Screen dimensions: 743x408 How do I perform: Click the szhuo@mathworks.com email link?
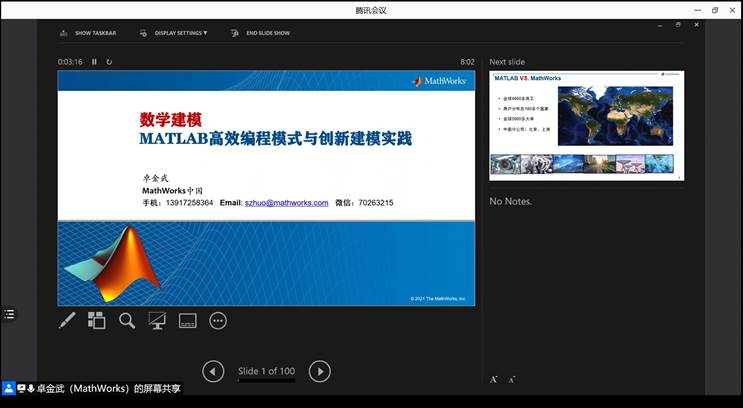tap(287, 203)
